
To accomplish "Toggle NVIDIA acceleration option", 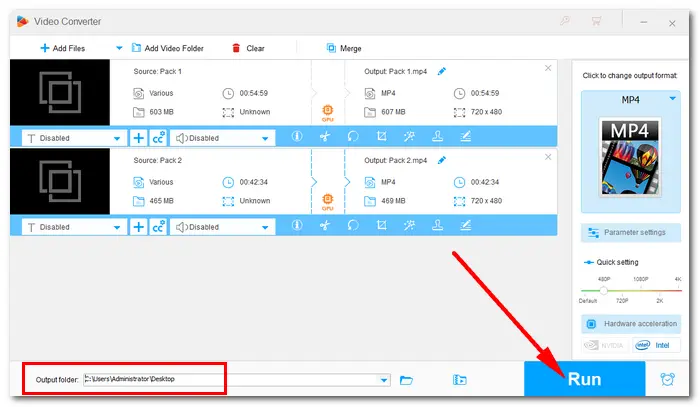I will point(604,345).
